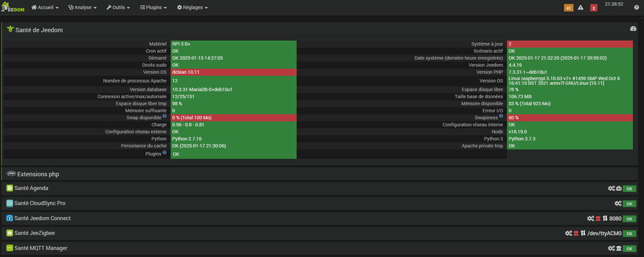Click the red daemon icon for Jeedom Connect

tap(598, 218)
